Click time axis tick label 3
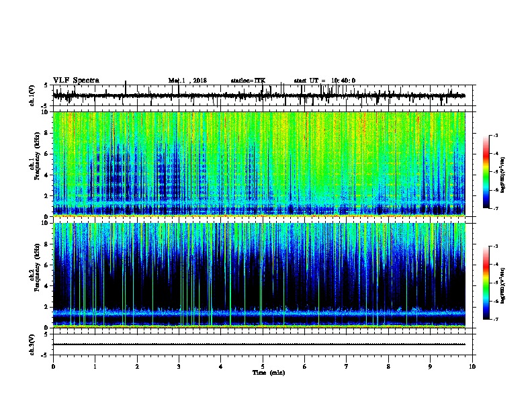This screenshot has height=411, width=532. pos(179,367)
